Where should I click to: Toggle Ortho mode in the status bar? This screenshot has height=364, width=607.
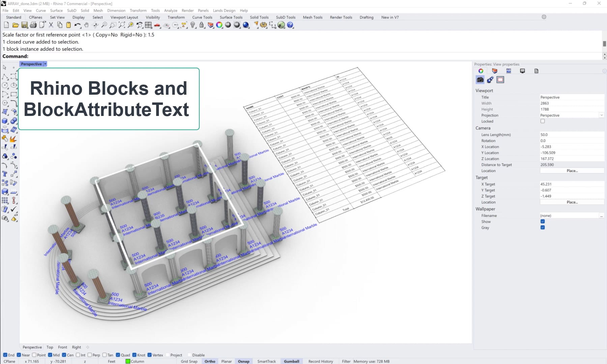[x=209, y=361]
